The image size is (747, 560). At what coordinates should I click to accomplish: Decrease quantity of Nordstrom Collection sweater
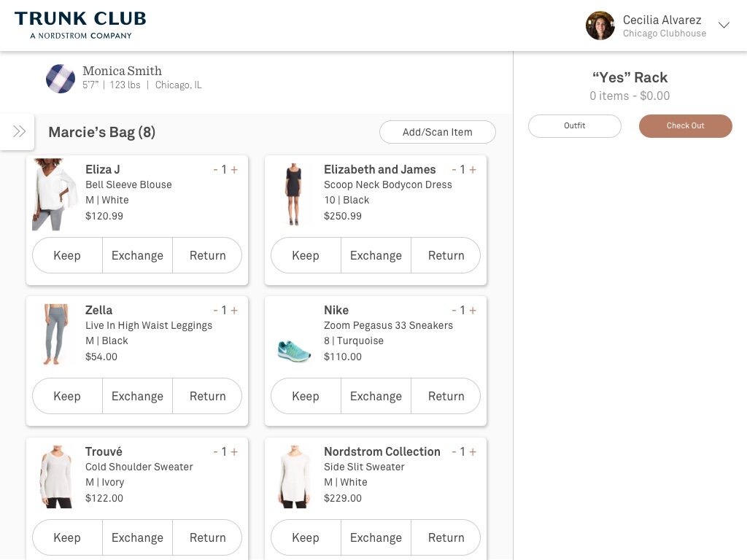454,452
